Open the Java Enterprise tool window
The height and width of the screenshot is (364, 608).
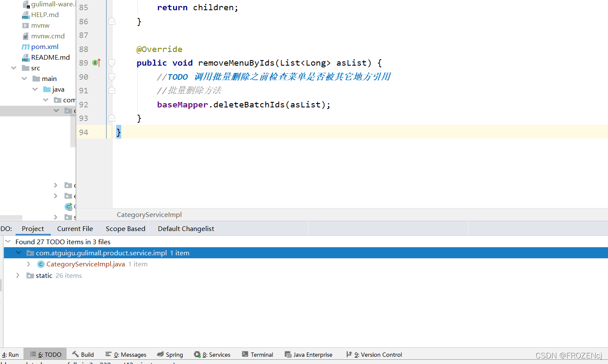[x=308, y=355]
